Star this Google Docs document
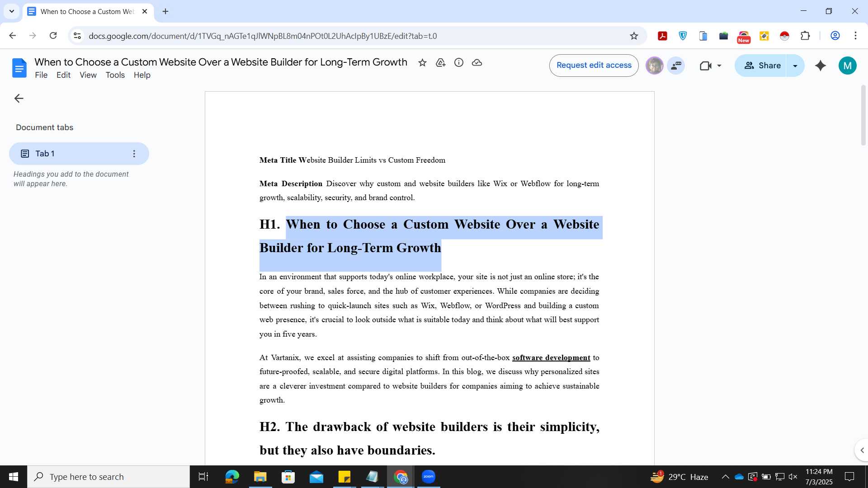Viewport: 868px width, 488px height. point(422,63)
